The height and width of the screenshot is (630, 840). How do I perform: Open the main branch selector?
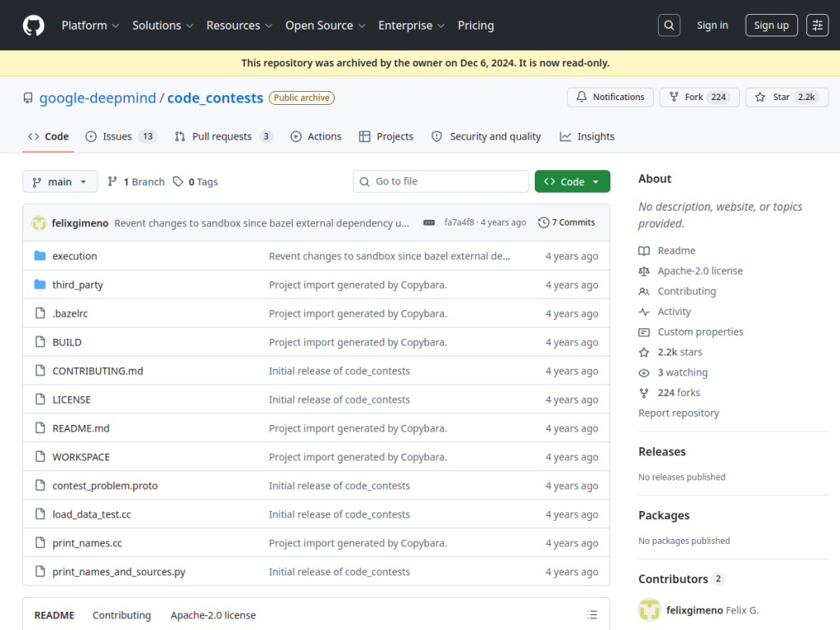point(60,181)
